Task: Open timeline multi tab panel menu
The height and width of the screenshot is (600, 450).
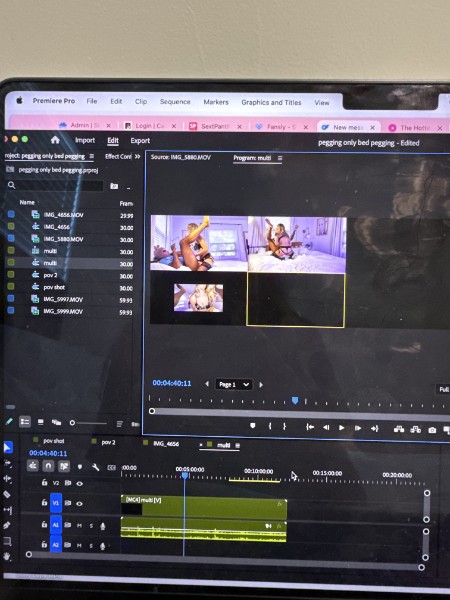Action: [x=237, y=445]
